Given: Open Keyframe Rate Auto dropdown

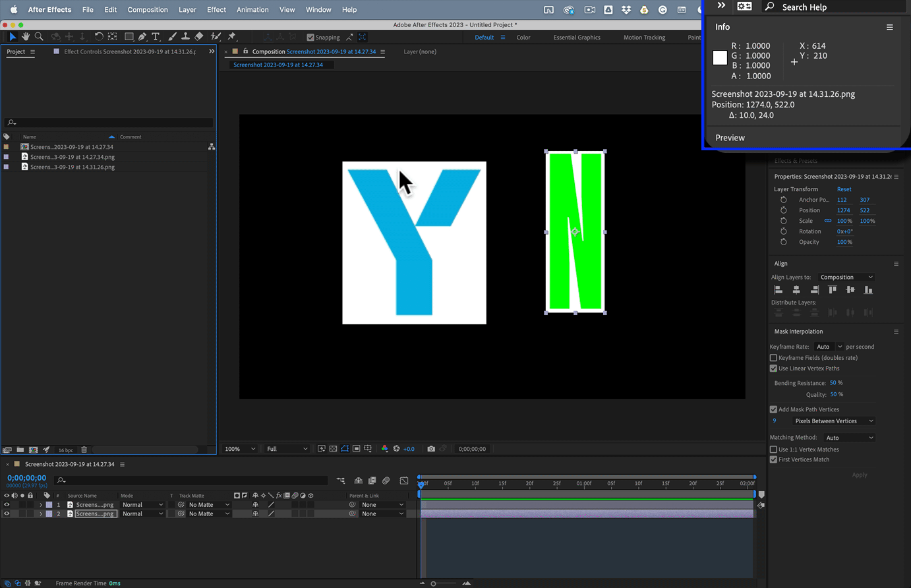Looking at the screenshot, I should point(829,347).
